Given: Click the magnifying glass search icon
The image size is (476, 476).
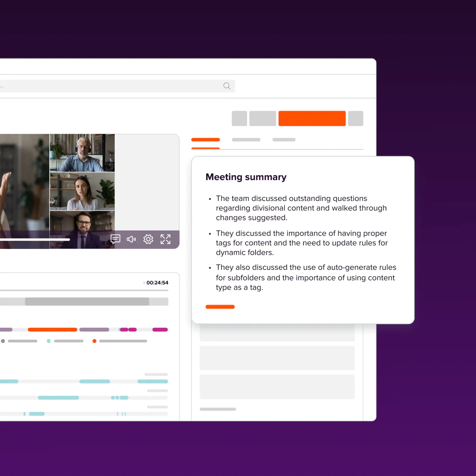Looking at the screenshot, I should pyautogui.click(x=227, y=85).
